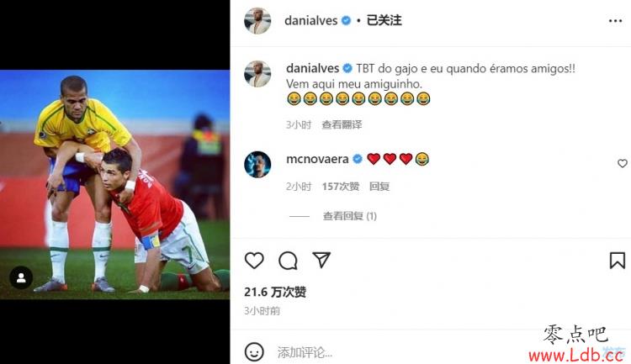Share post via paper plane icon
The width and height of the screenshot is (631, 364).
coord(321,260)
